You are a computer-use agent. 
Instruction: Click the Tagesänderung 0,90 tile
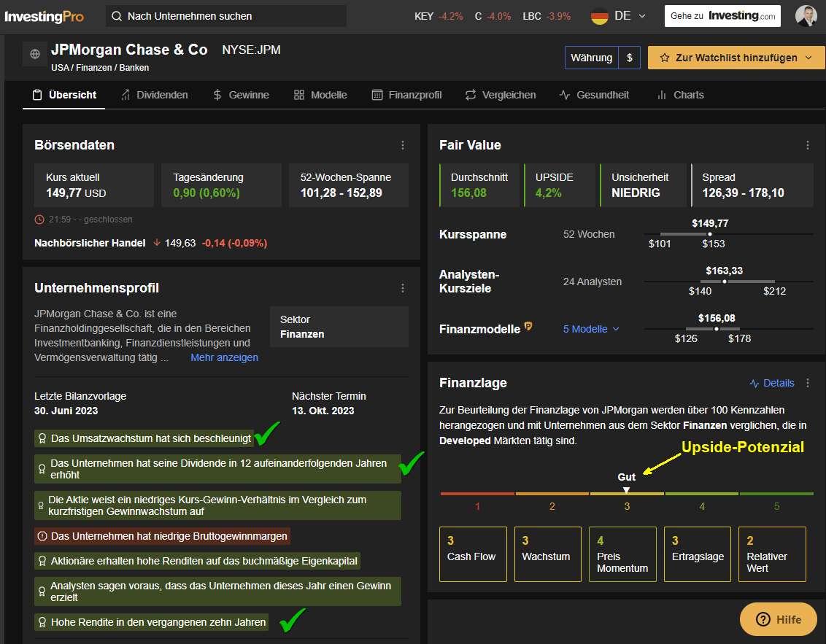point(221,185)
